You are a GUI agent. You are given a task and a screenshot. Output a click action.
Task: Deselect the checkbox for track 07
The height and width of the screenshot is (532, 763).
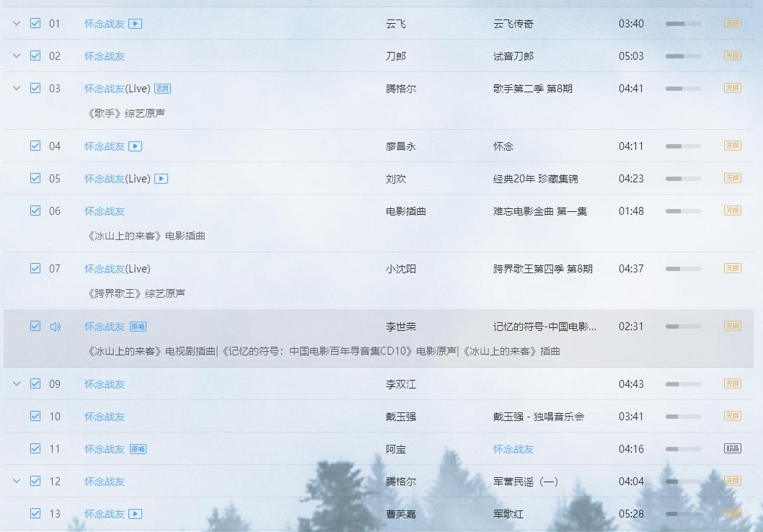click(35, 268)
